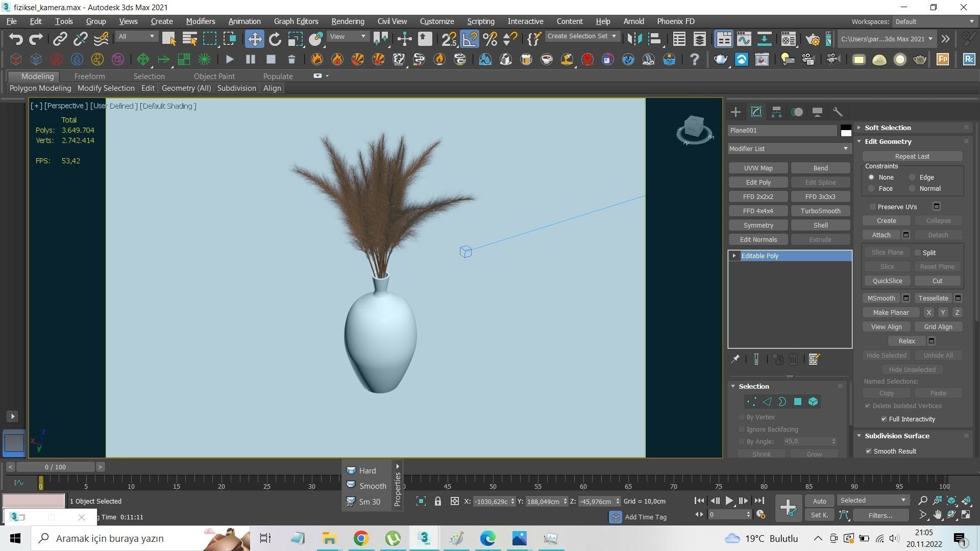Image resolution: width=980 pixels, height=551 pixels.
Task: Toggle the Angle Snap icon
Action: coord(470,39)
